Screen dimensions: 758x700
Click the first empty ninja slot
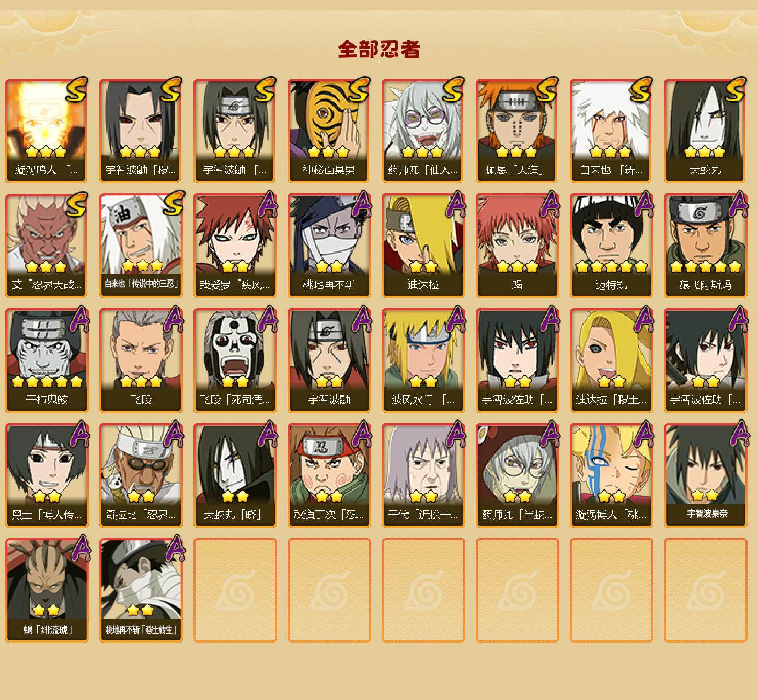point(235,590)
